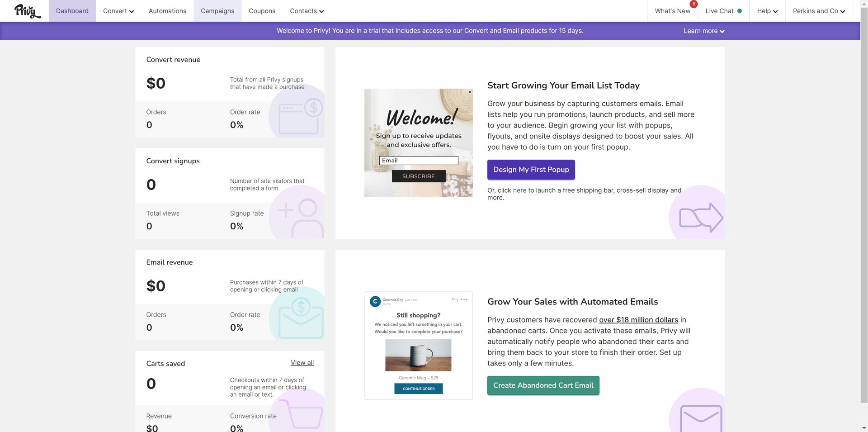The image size is (868, 432).
Task: Click the close X on Welcome popup preview
Action: pos(470,92)
